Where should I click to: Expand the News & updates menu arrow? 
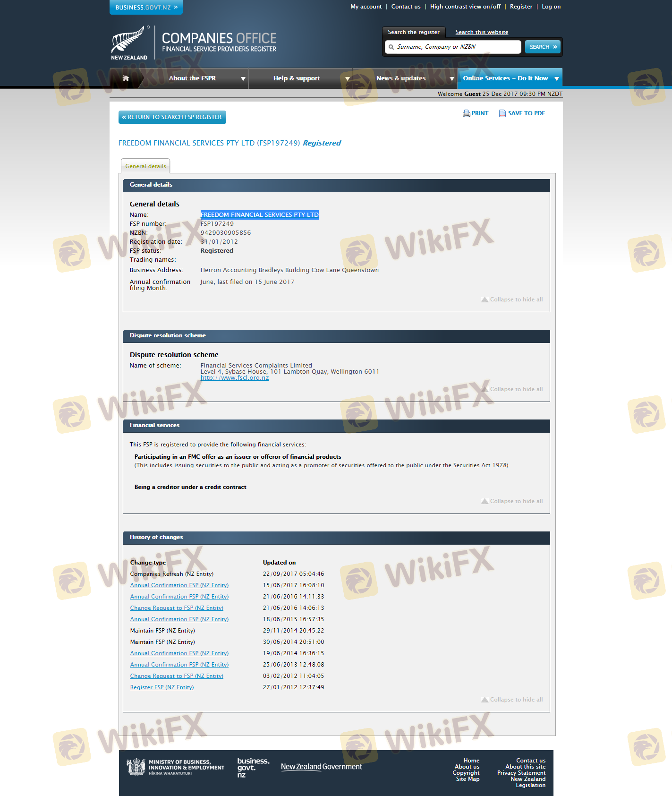pyautogui.click(x=452, y=79)
